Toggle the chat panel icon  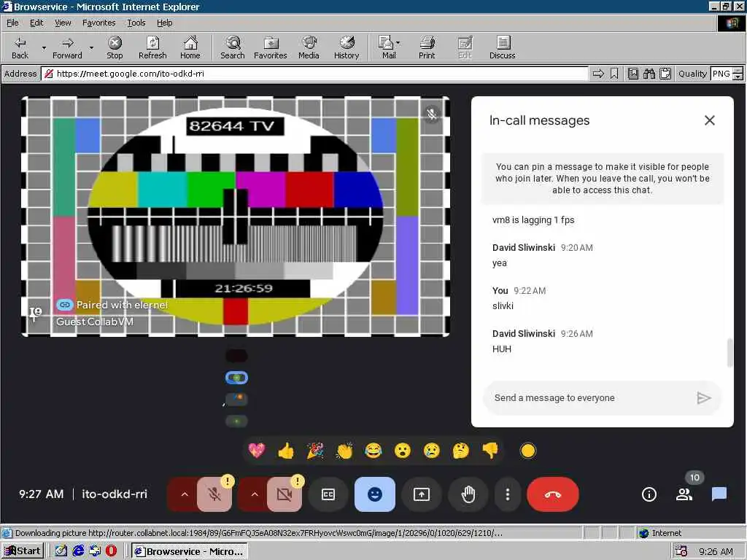(x=719, y=494)
